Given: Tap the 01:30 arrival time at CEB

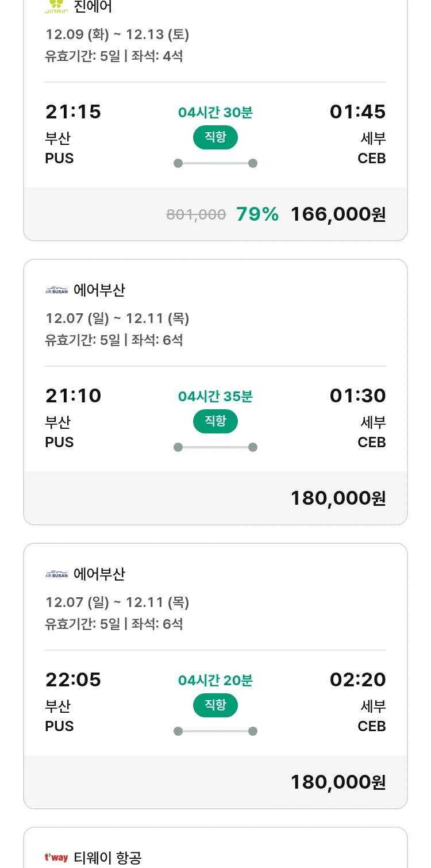Looking at the screenshot, I should [357, 396].
